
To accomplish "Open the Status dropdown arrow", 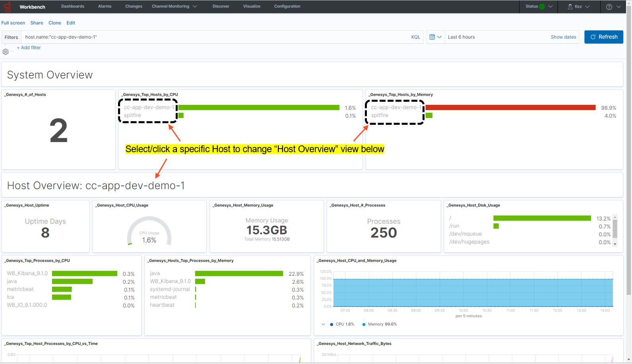I will pyautogui.click(x=551, y=6).
